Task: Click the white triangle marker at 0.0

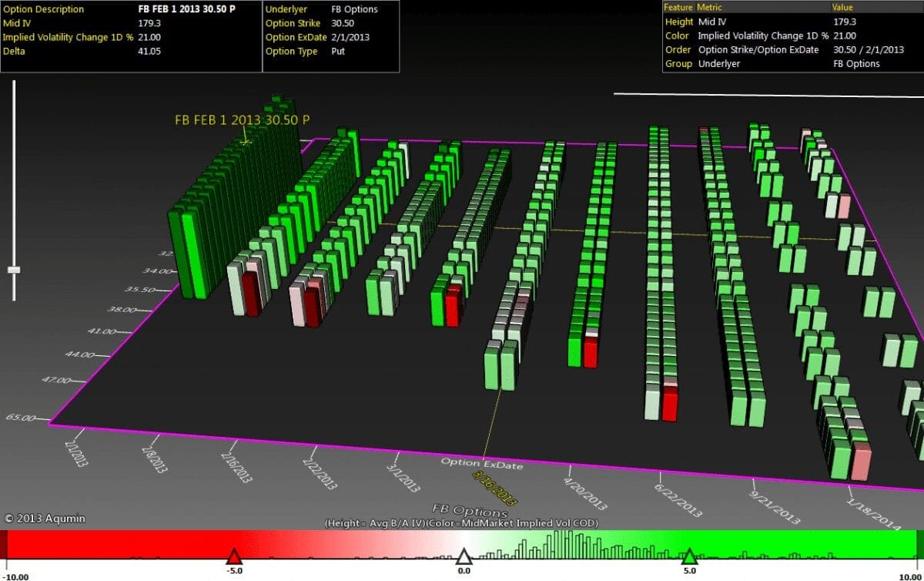Action: click(463, 556)
